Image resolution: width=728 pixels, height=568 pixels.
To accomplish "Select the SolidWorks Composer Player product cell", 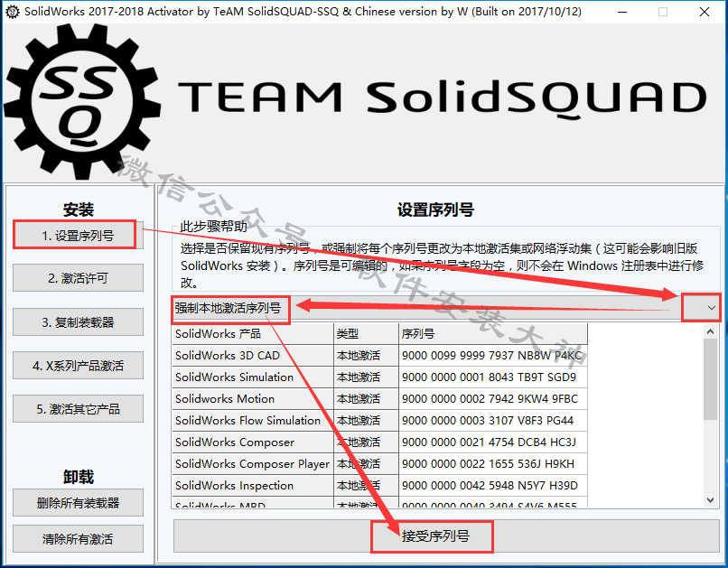I will 253,463.
